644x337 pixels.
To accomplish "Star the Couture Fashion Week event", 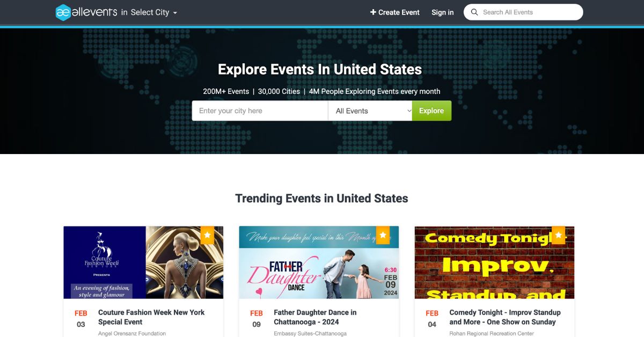I will click(207, 235).
